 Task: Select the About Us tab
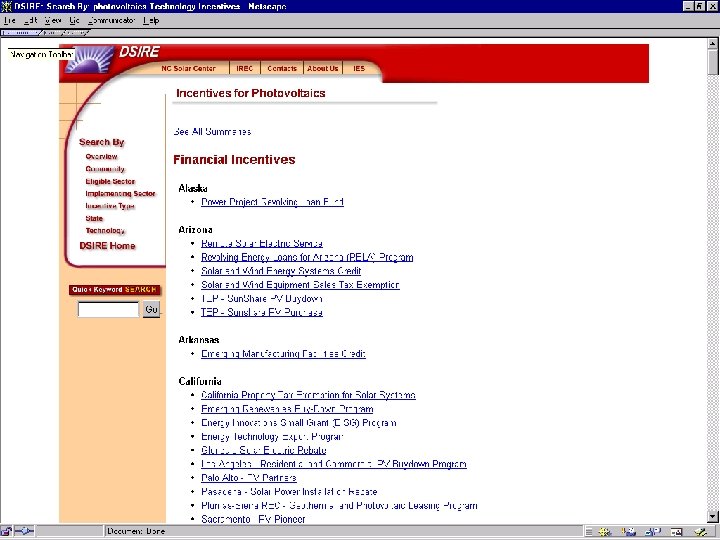point(322,68)
